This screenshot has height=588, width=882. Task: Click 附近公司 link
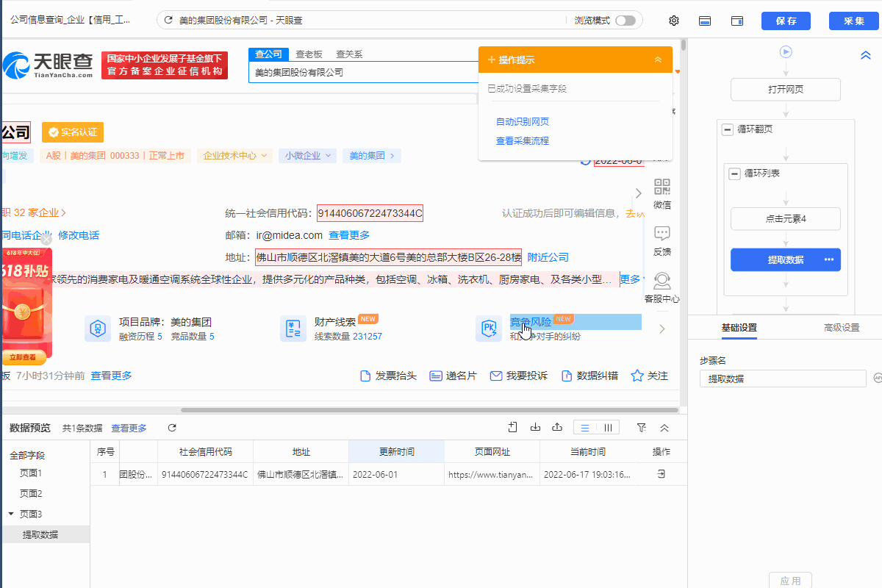pos(548,258)
